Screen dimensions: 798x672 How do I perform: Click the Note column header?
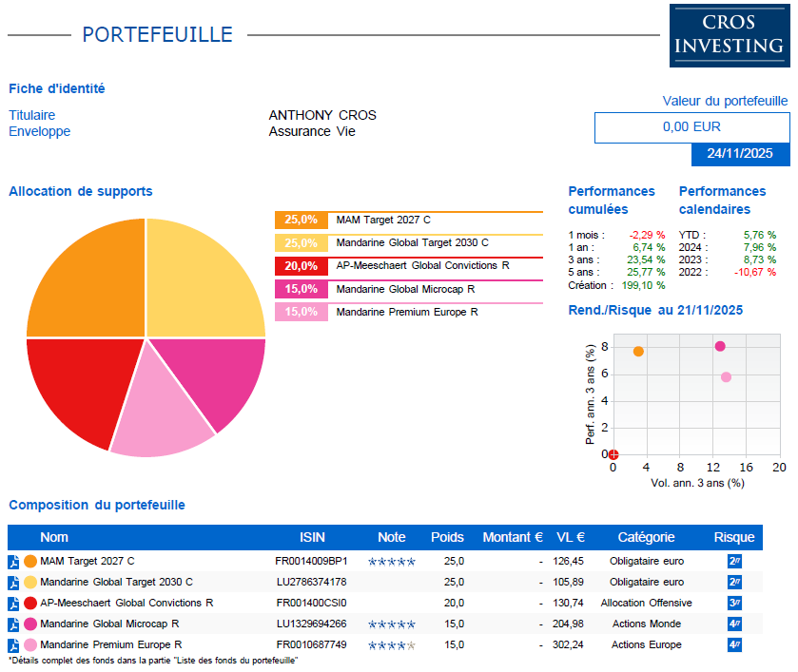(391, 537)
